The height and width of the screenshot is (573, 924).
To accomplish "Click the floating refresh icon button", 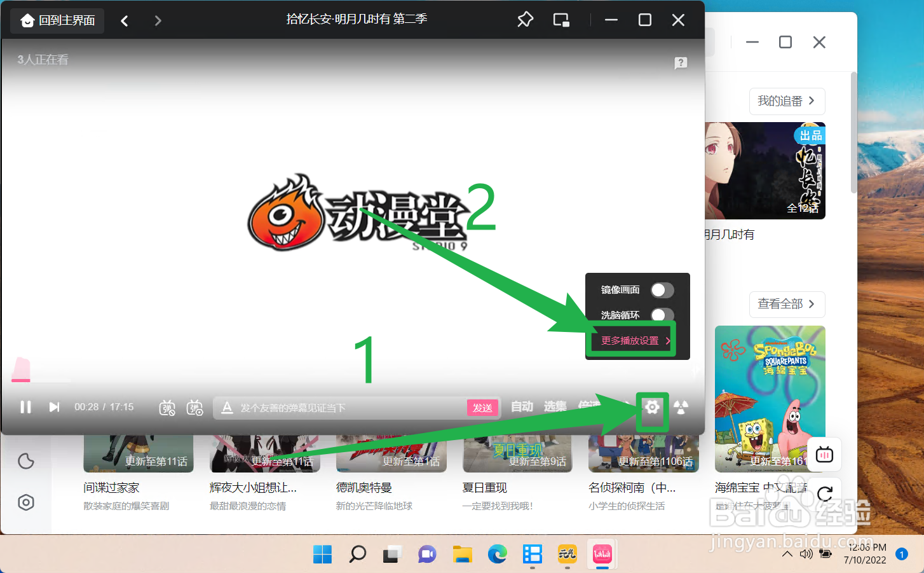I will pyautogui.click(x=824, y=494).
